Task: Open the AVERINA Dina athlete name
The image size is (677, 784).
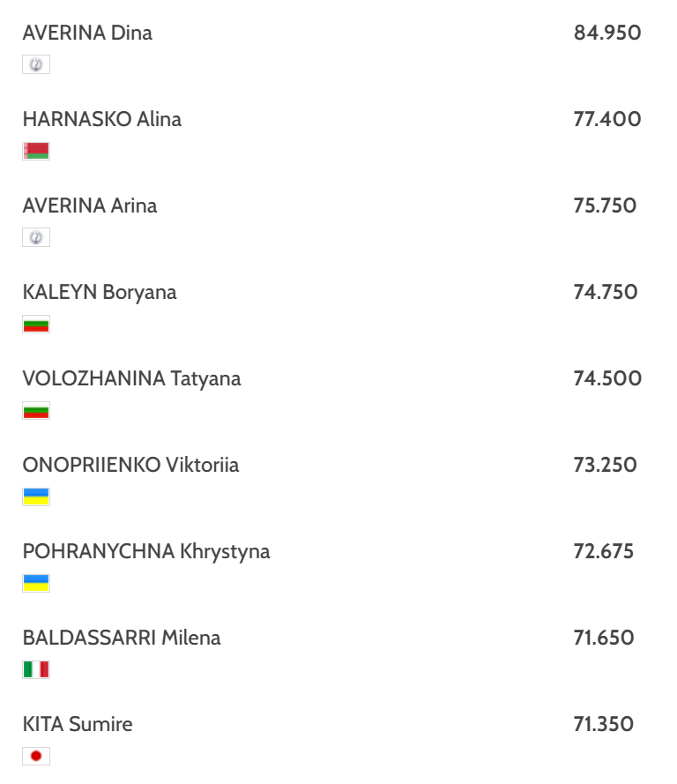Action: point(87,34)
